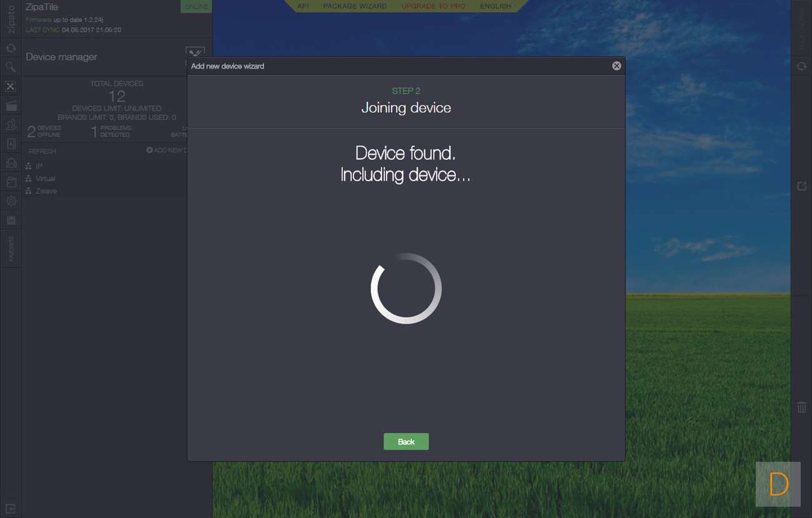Click the ONLINE status badge
Viewport: 812px width, 518px height.
click(196, 6)
